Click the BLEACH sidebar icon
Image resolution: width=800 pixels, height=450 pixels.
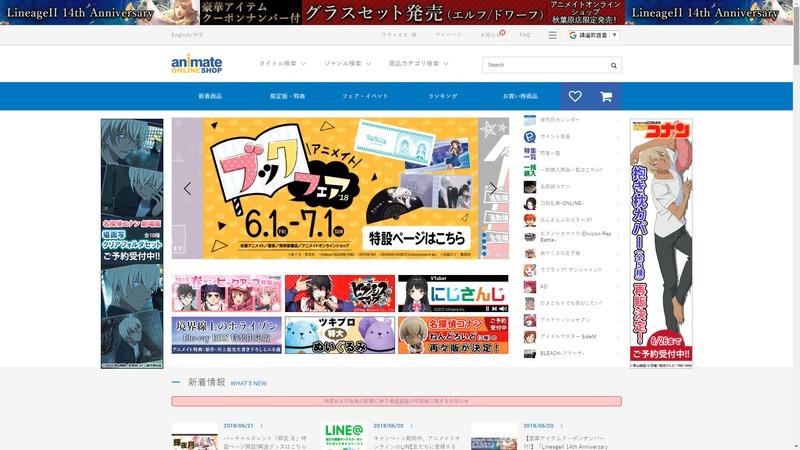tap(530, 354)
